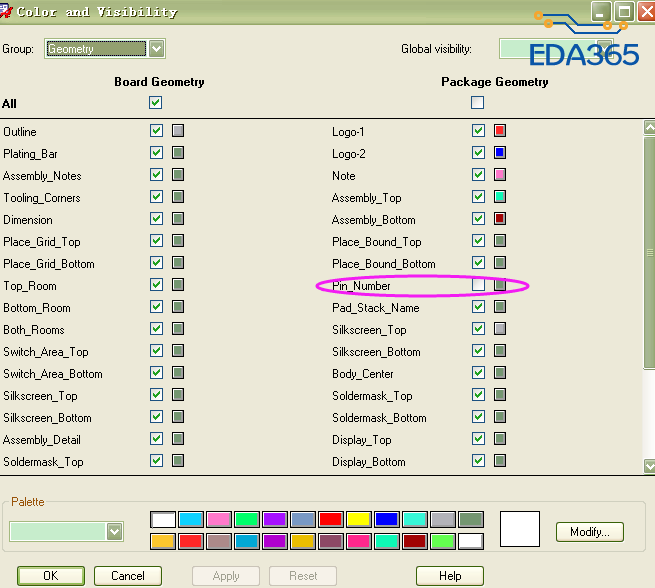The height and width of the screenshot is (588, 655).
Task: Select the gray palette swatch in top row
Action: tap(443, 520)
